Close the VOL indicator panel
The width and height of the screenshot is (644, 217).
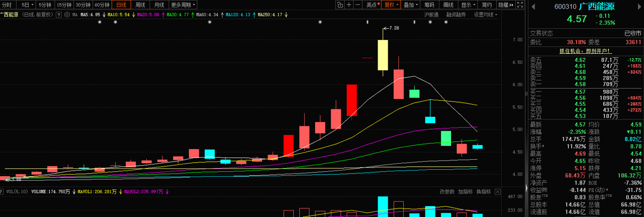coord(498,191)
